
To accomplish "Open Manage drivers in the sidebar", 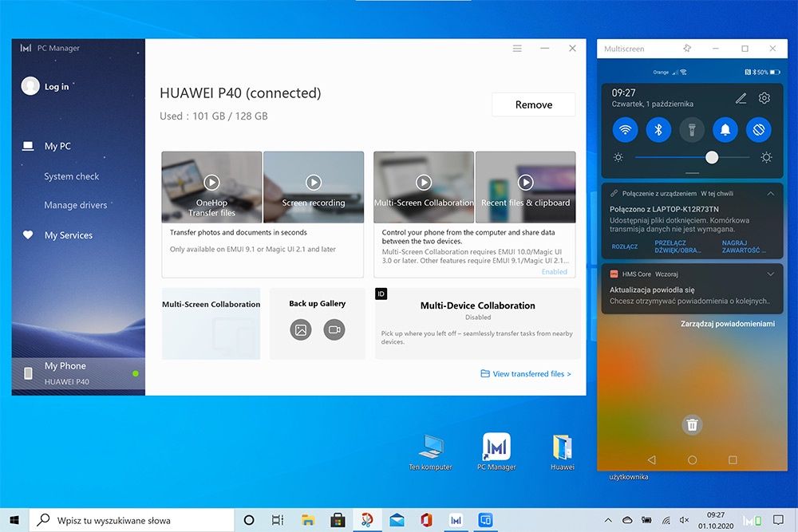I will click(75, 205).
